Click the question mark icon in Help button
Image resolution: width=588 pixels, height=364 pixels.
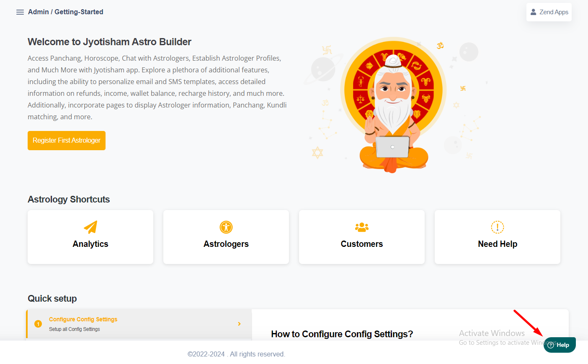551,345
